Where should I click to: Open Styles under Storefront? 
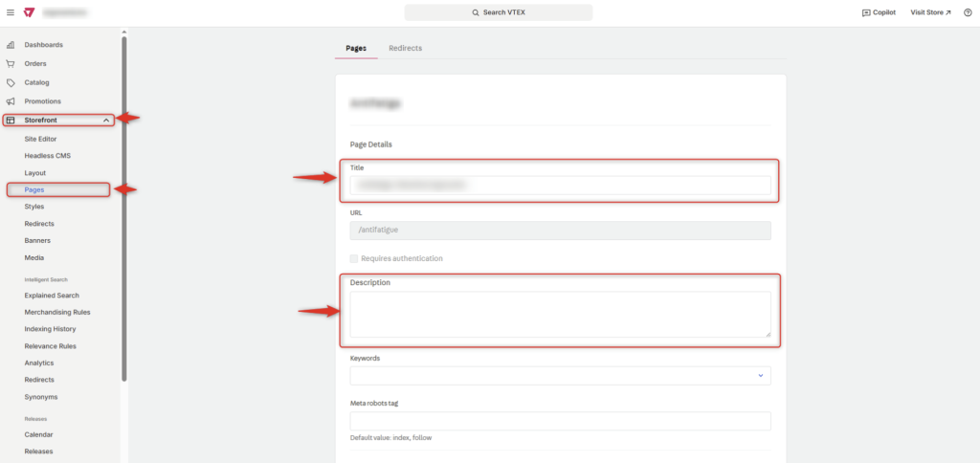tap(33, 207)
